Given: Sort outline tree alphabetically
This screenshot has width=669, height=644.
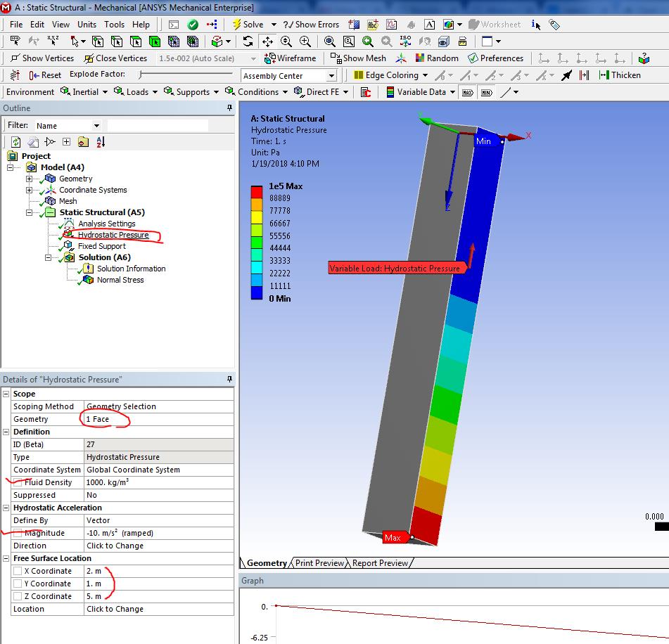Looking at the screenshot, I should (x=101, y=142).
